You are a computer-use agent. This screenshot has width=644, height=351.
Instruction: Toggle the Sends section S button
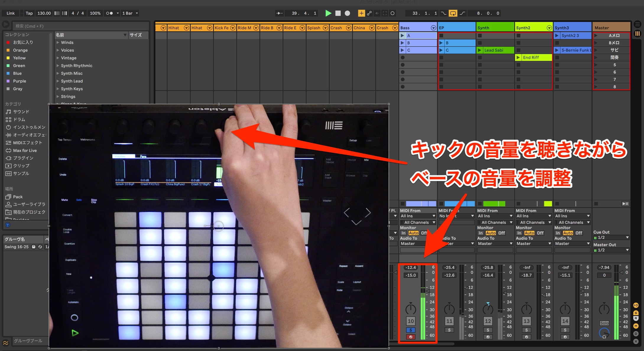click(x=636, y=313)
